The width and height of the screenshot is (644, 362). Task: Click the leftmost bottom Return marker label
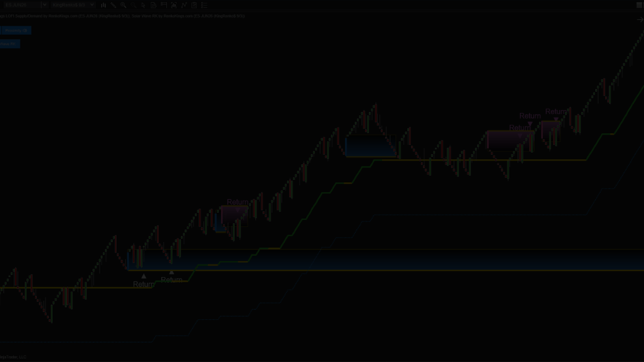click(x=143, y=284)
